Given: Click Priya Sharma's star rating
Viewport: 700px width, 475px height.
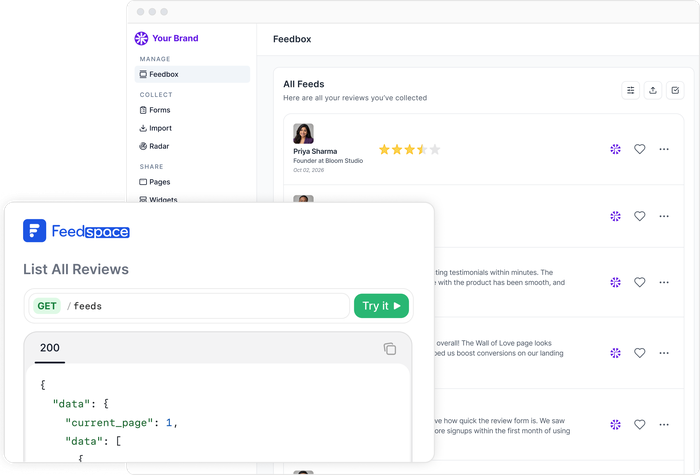Looking at the screenshot, I should pos(409,150).
